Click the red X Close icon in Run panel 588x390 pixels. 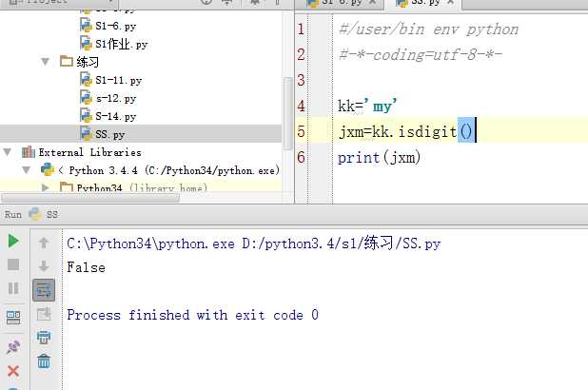pos(13,371)
